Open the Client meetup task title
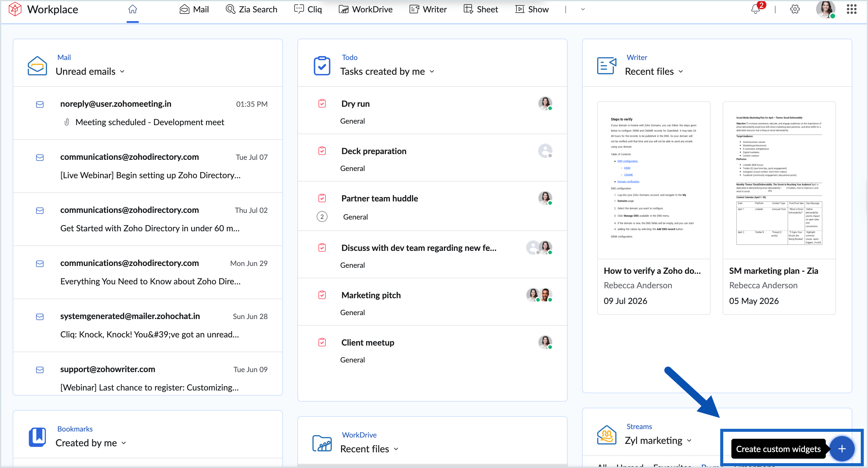 (367, 342)
